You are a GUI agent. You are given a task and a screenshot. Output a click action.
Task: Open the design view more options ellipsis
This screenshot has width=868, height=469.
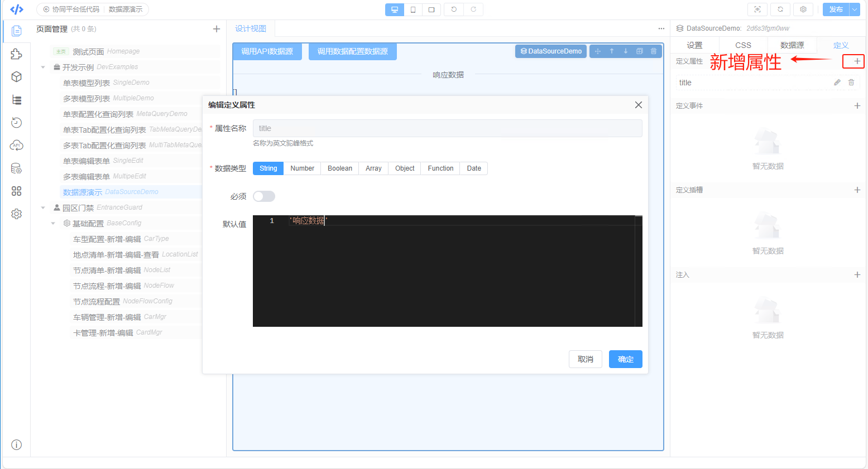pyautogui.click(x=661, y=28)
